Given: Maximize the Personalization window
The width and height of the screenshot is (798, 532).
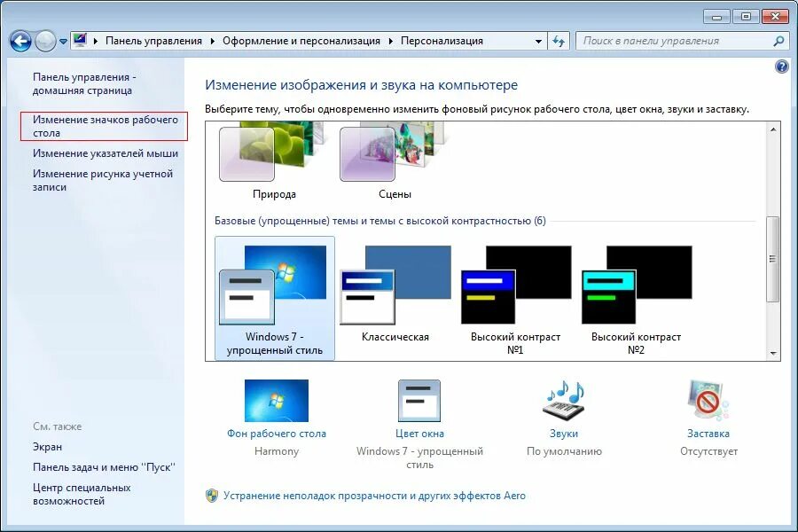Looking at the screenshot, I should pos(746,17).
